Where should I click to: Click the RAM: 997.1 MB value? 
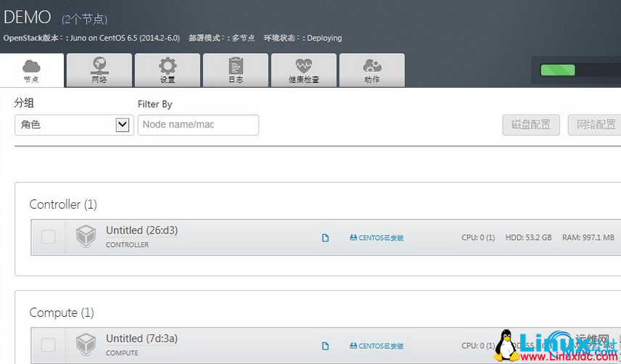pyautogui.click(x=588, y=237)
